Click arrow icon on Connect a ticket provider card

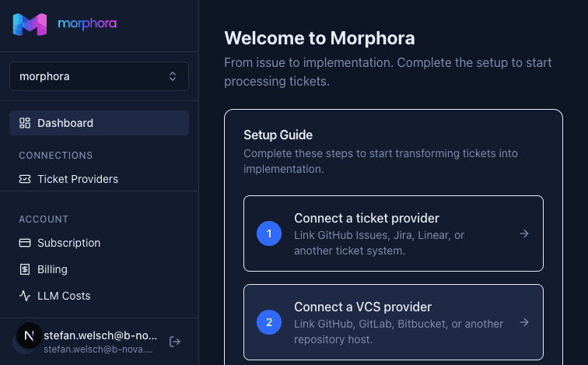click(524, 233)
